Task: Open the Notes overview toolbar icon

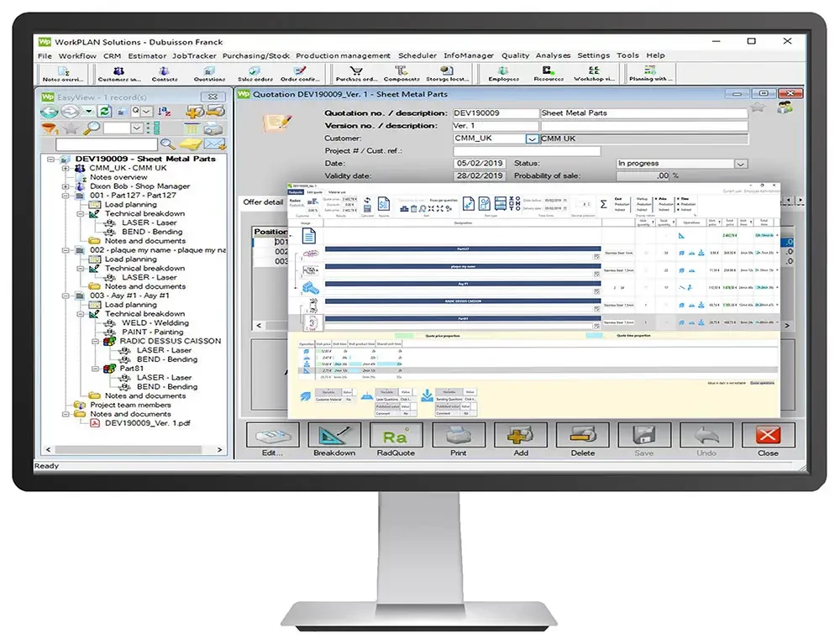Action: tap(63, 73)
